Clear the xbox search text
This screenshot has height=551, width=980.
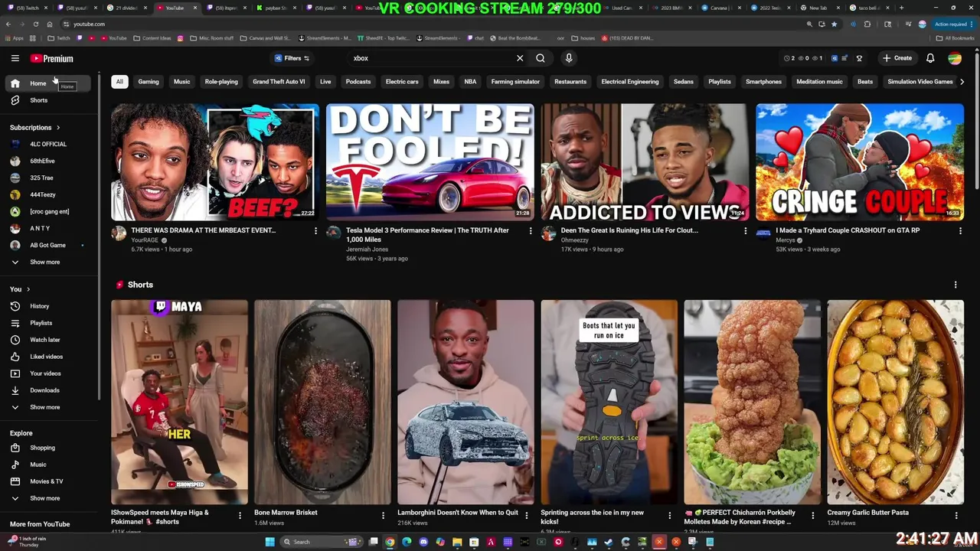520,58
